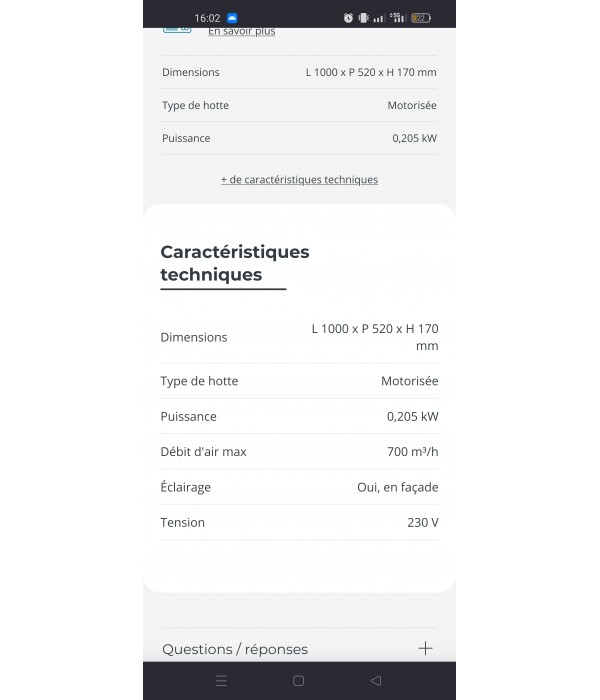600x700 pixels.
Task: Tap the energy label icon beside En savoir plus
Action: (x=177, y=30)
